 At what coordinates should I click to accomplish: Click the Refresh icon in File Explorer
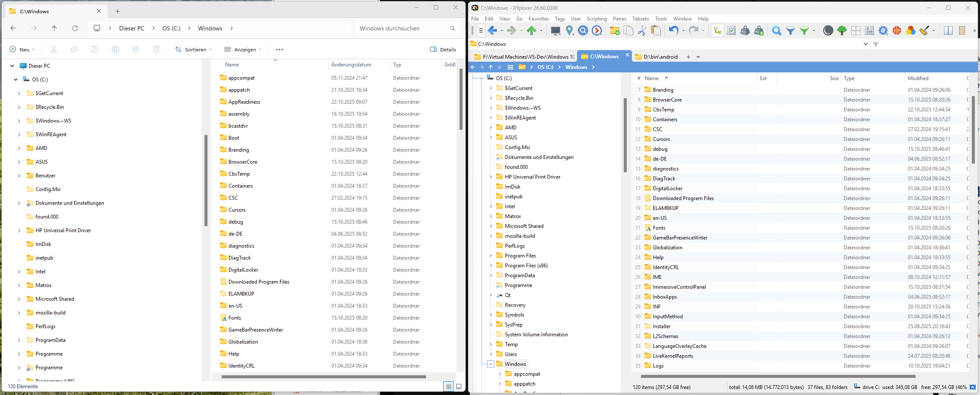click(75, 28)
